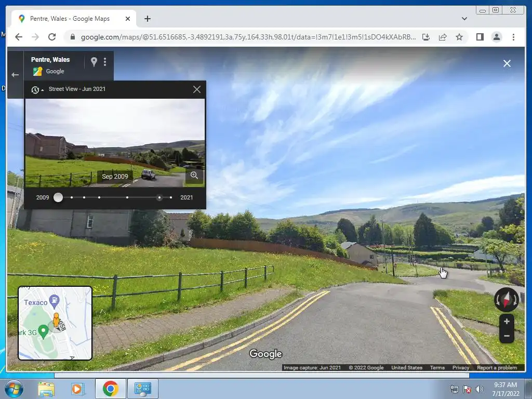The image size is (532, 399).
Task: Close the time travel history panel
Action: point(197,89)
